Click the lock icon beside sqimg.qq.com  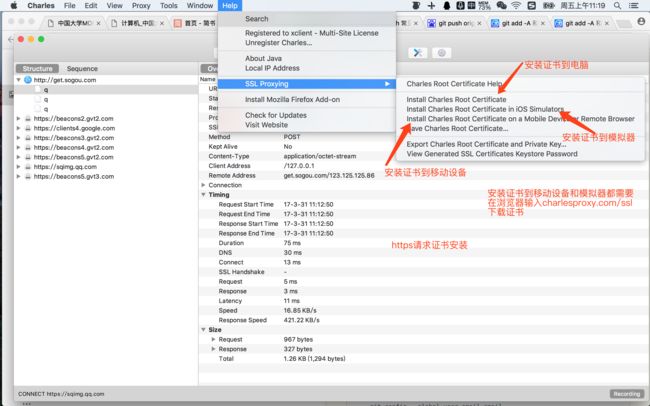[28, 167]
